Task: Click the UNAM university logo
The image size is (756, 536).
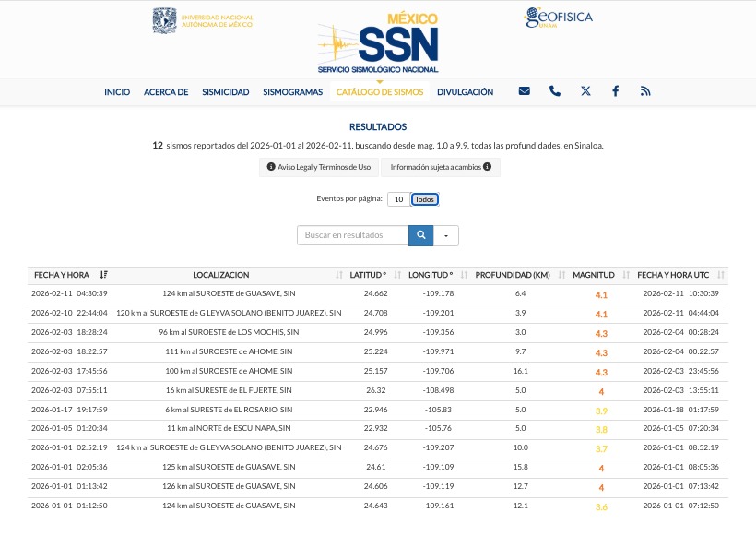Action: 203,20
